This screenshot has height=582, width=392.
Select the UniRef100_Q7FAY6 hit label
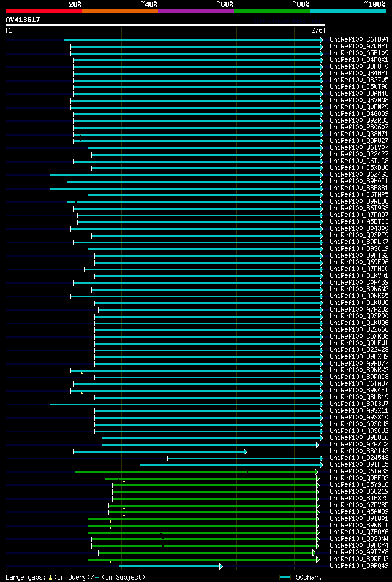coord(359,532)
